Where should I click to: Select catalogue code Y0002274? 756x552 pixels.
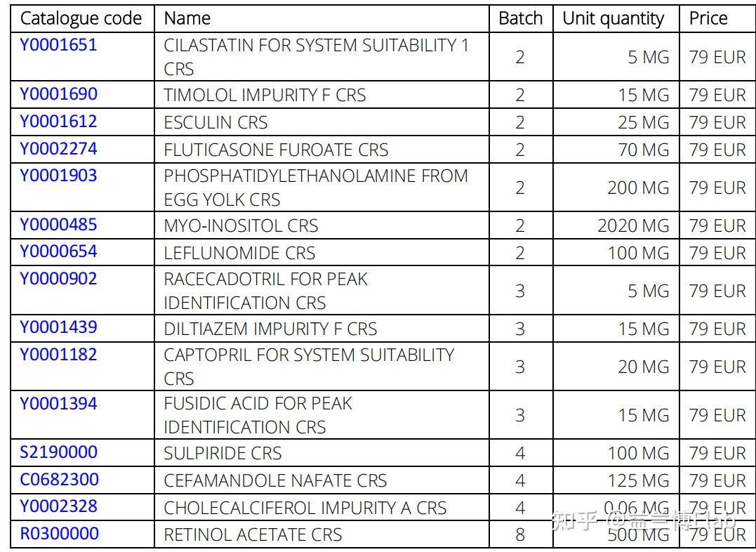click(58, 149)
